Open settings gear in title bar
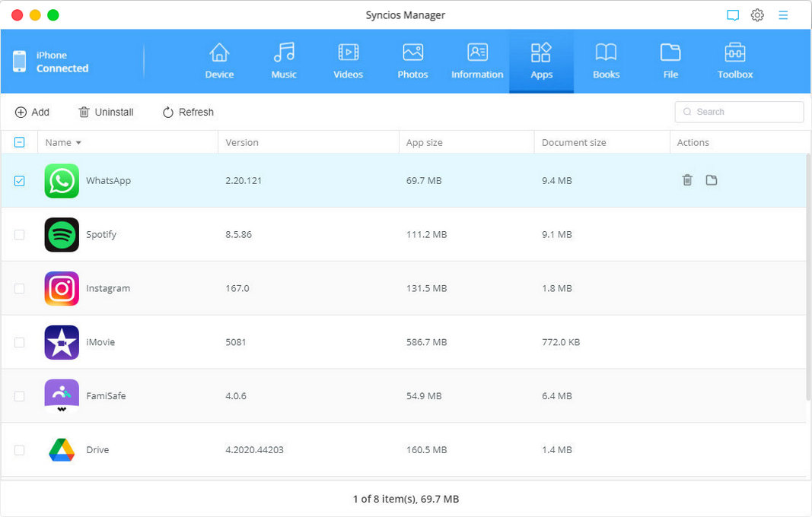The height and width of the screenshot is (517, 812). [757, 15]
